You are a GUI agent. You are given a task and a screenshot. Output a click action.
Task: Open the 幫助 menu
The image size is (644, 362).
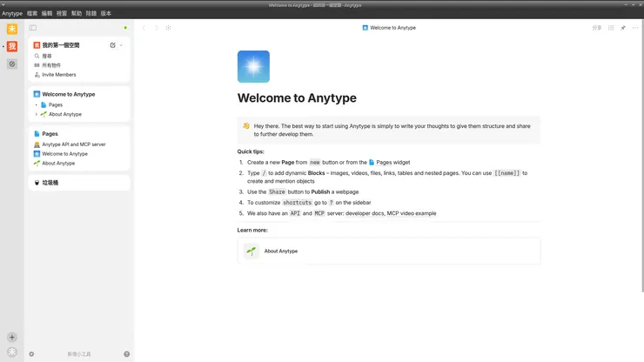[77, 13]
